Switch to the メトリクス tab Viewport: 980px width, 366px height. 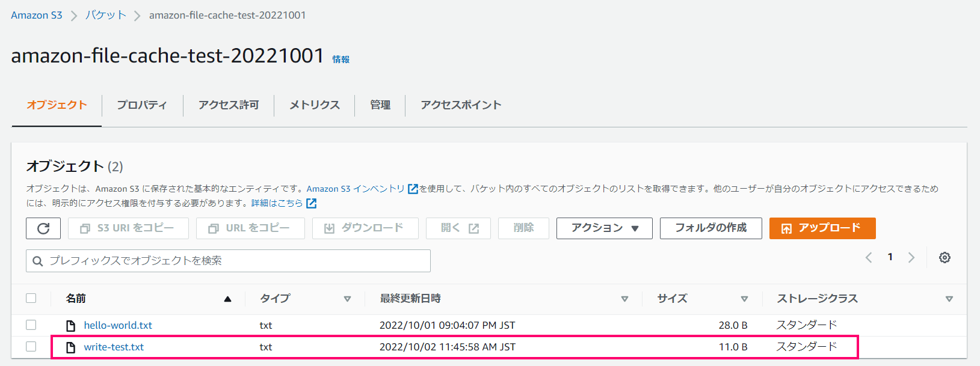click(314, 105)
